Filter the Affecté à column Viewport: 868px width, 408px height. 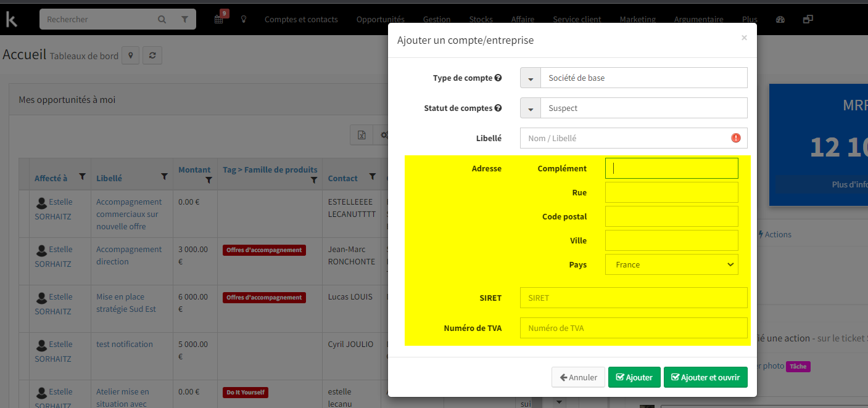point(82,177)
